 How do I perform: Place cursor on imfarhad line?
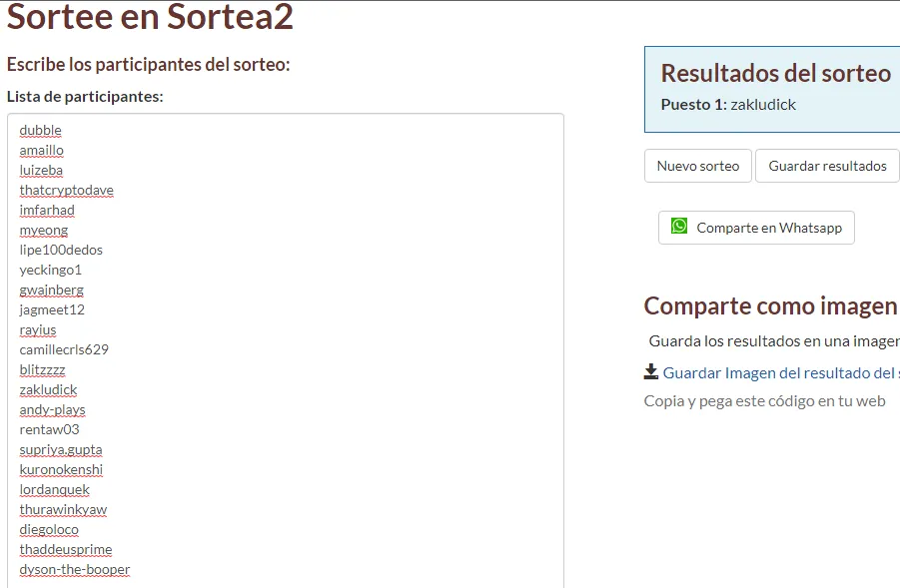(47, 210)
